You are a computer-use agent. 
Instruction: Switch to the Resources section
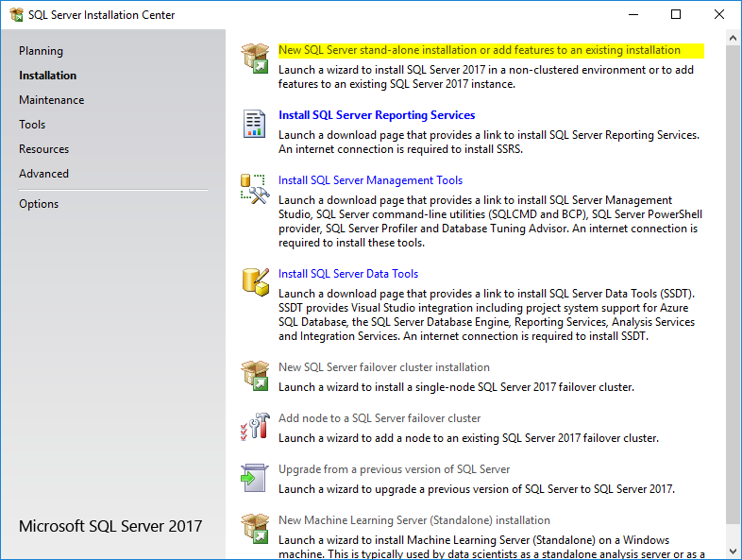click(44, 149)
